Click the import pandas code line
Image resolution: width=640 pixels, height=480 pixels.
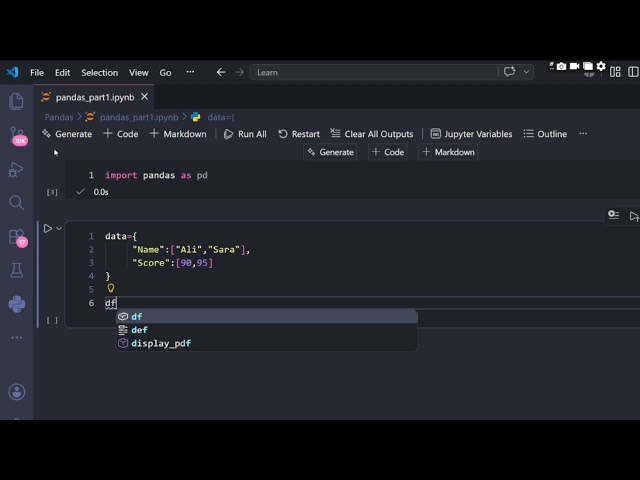156,176
